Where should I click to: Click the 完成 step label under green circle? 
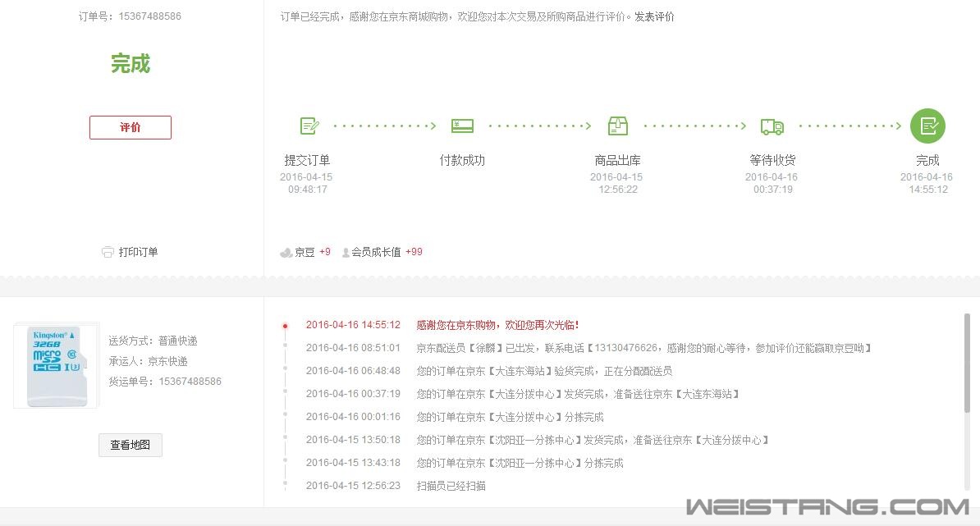pos(927,161)
